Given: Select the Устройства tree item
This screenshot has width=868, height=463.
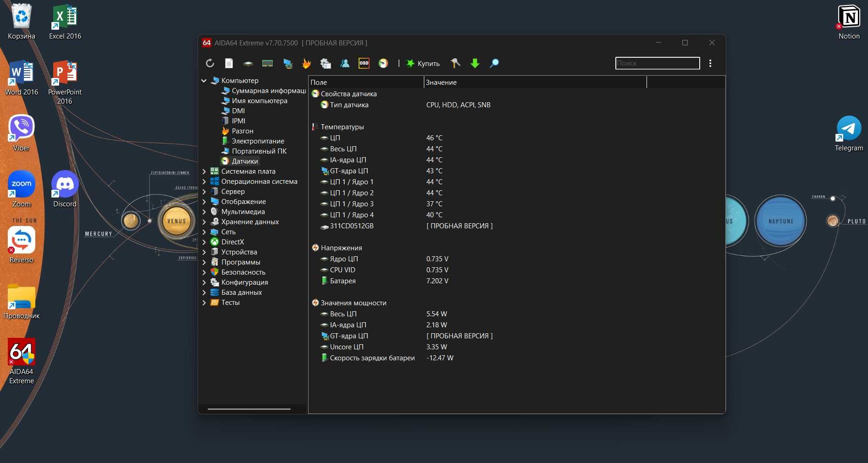Looking at the screenshot, I should 234,252.
